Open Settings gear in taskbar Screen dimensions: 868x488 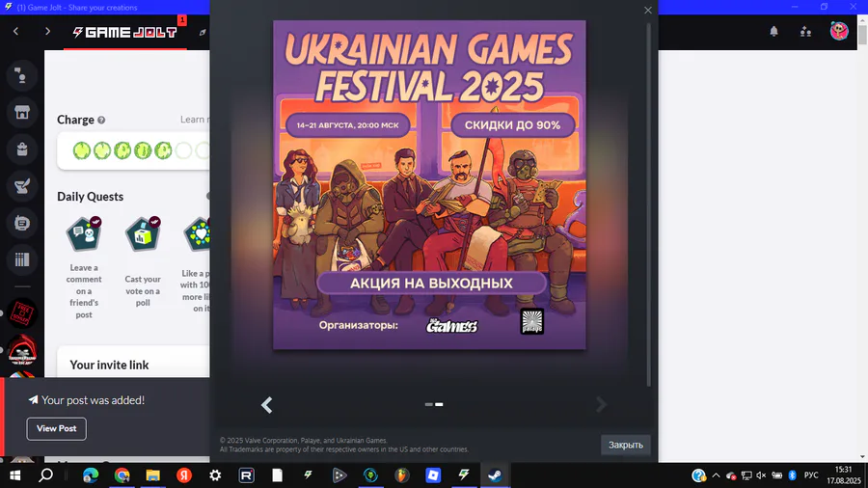[x=215, y=475]
